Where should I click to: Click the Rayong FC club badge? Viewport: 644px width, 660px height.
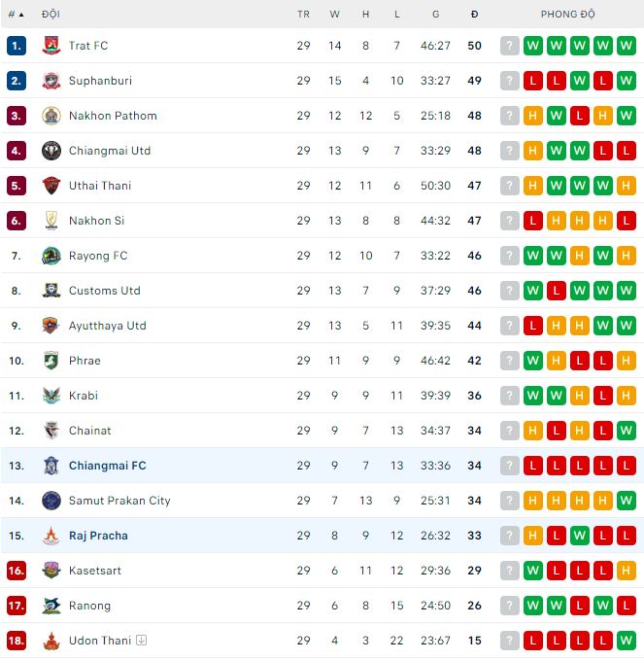pyautogui.click(x=51, y=256)
